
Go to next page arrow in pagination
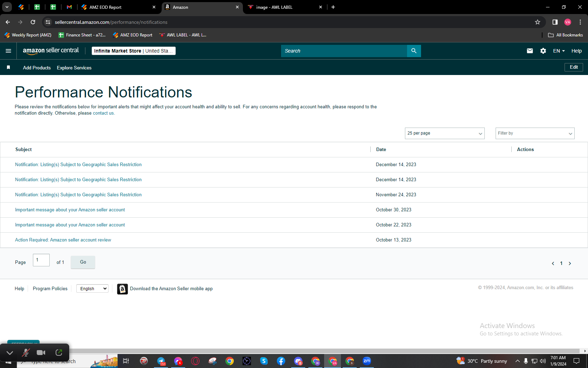570,264
